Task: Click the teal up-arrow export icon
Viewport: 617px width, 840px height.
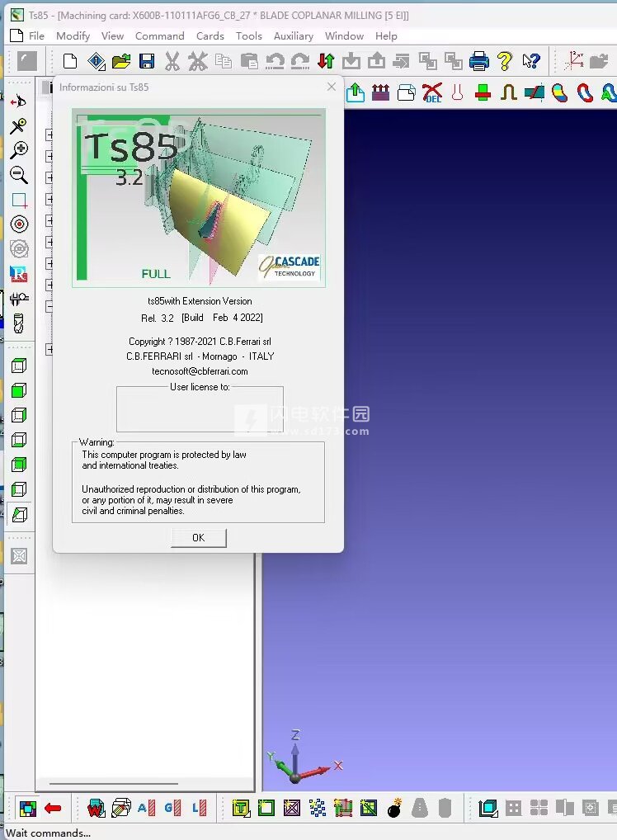Action: coord(355,92)
